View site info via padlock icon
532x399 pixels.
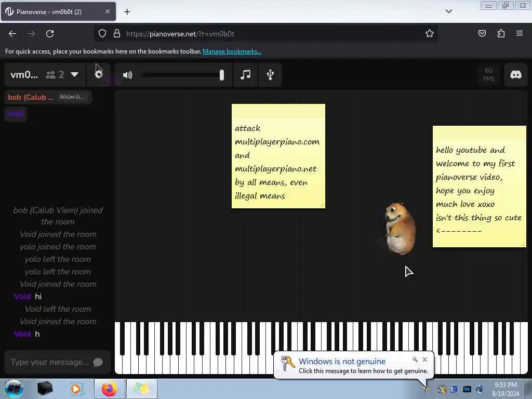(117, 34)
